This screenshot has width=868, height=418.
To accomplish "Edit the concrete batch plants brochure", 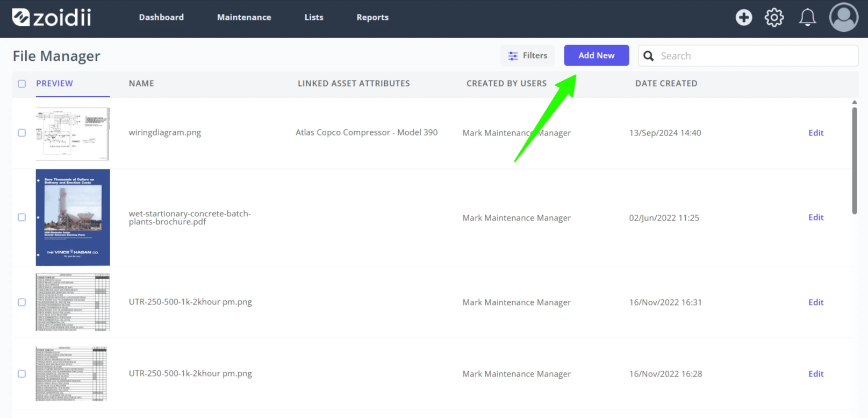I will click(x=816, y=217).
